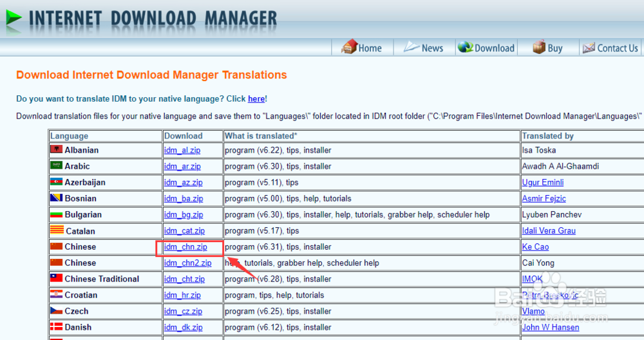
Task: Click the flag beside Chinese idm_chn.zip row
Action: click(x=56, y=246)
